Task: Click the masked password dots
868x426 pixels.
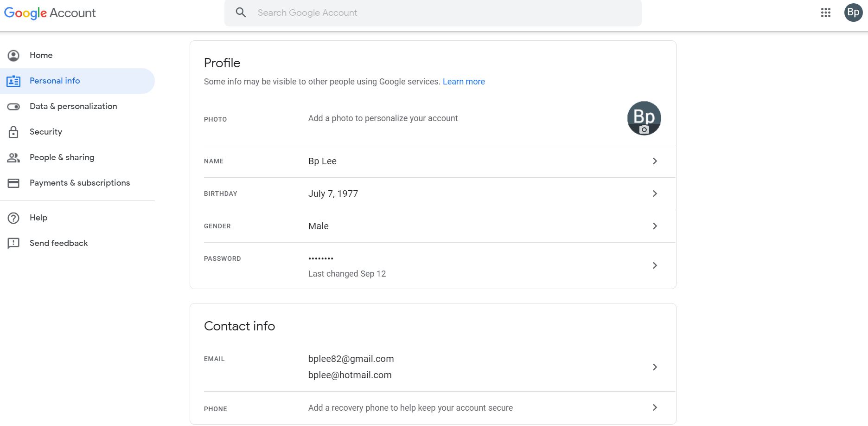Action: point(321,258)
